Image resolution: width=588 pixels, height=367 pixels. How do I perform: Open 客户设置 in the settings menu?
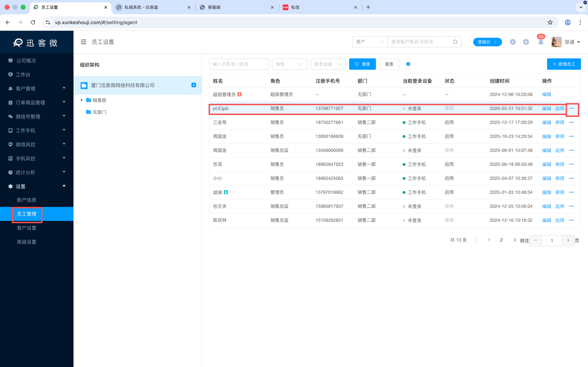coord(26,228)
